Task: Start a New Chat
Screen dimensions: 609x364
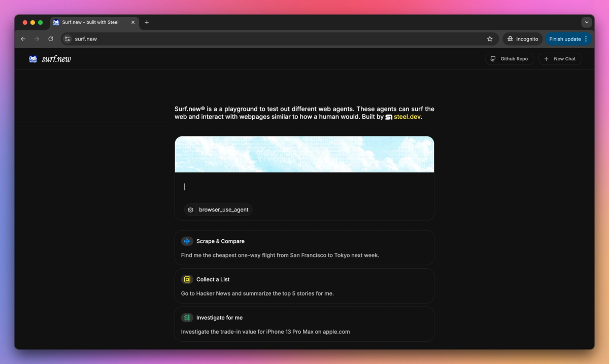Action: click(x=560, y=59)
